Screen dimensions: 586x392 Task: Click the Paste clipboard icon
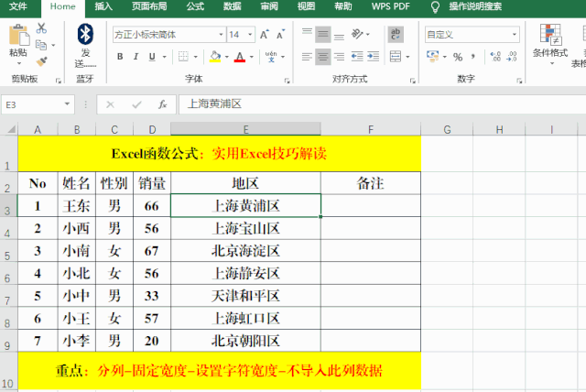[x=18, y=35]
